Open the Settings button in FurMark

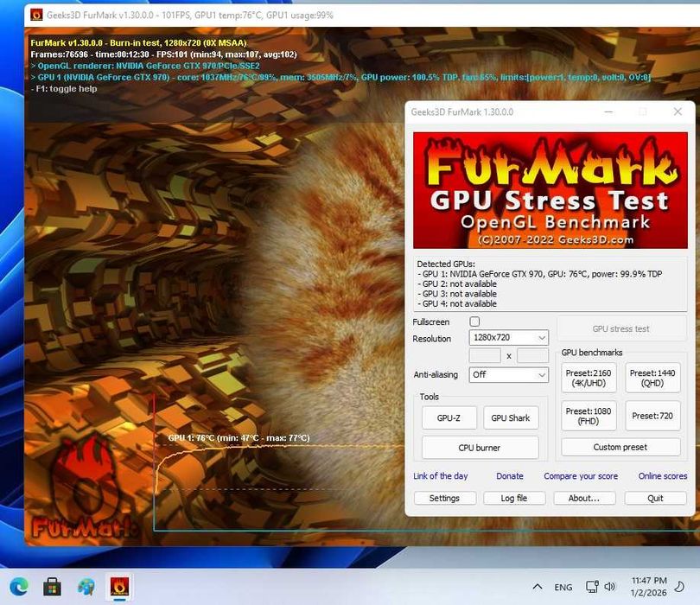445,498
